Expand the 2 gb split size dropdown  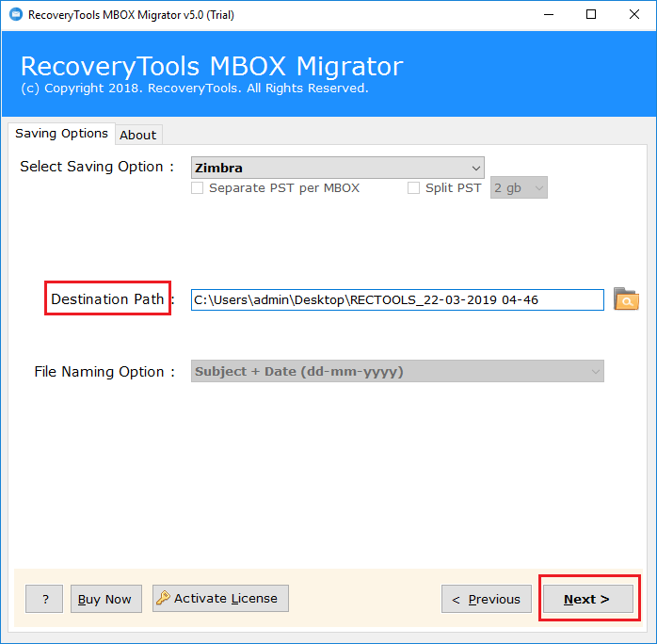pyautogui.click(x=519, y=187)
